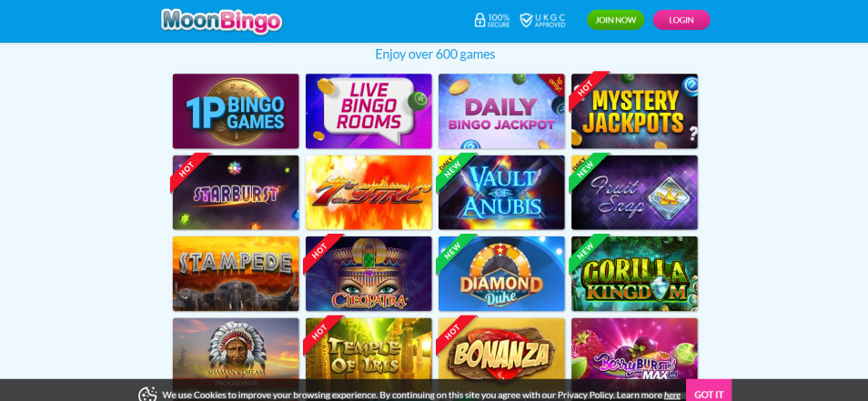Viewport: 868px width, 401px height.
Task: Click the cookie icon in the notice bar
Action: point(147,395)
